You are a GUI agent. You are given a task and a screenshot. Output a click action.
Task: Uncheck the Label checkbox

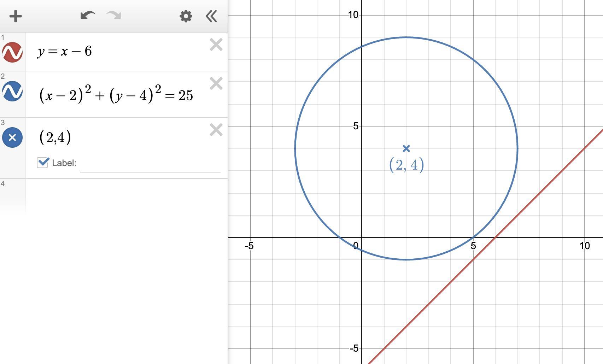[x=43, y=163]
